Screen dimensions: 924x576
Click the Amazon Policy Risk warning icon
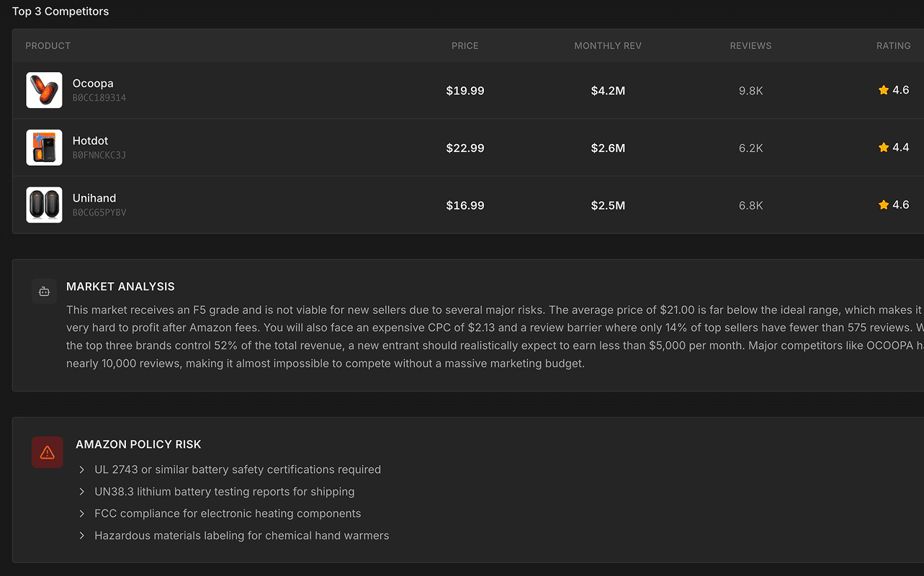coord(48,452)
